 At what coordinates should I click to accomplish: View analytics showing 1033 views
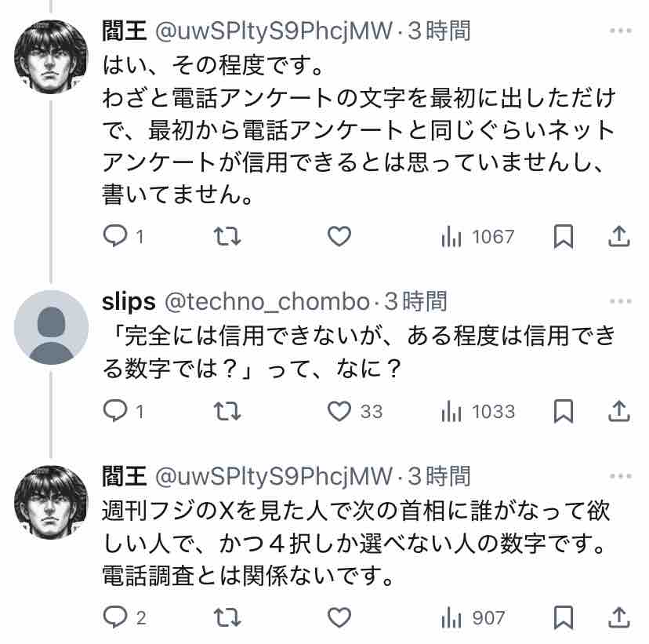(x=478, y=412)
